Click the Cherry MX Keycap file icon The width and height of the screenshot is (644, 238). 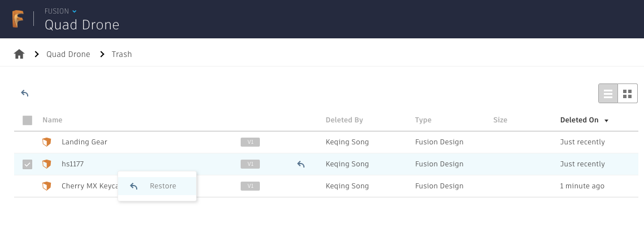[x=47, y=186]
